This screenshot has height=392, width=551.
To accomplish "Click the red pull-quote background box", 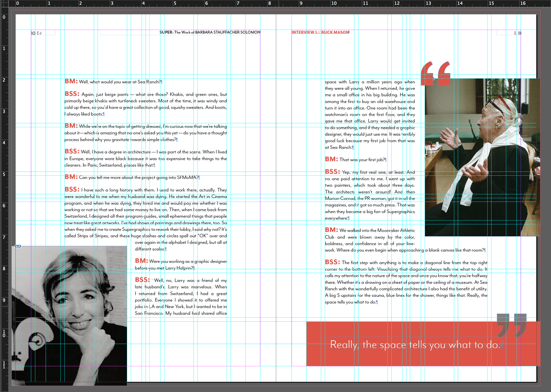I will click(x=423, y=344).
